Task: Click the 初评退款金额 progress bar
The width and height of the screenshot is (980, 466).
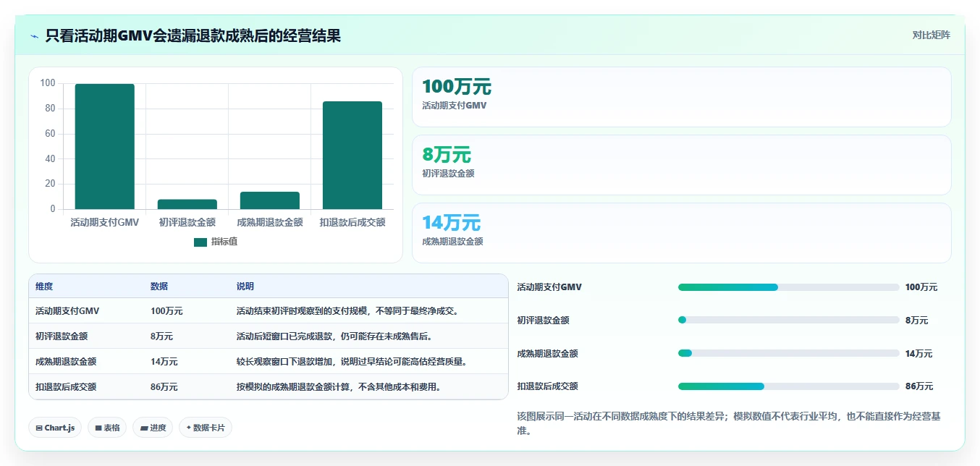Action: (789, 320)
